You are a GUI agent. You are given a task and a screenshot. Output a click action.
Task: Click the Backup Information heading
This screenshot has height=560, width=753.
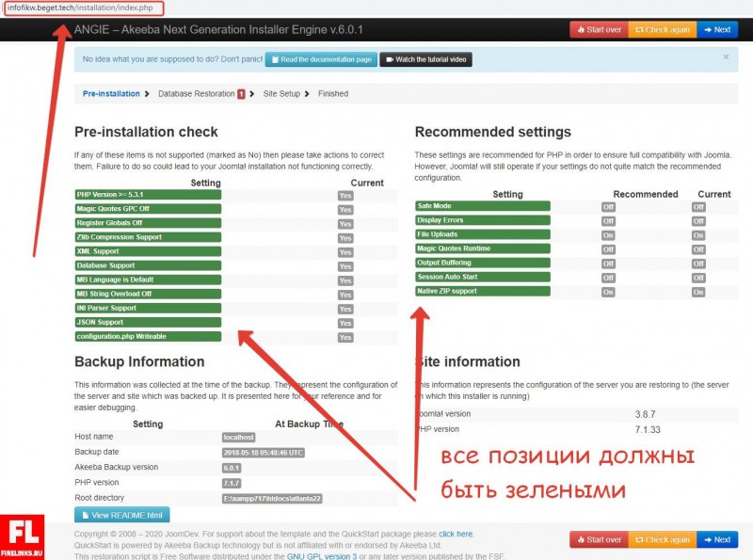139,361
